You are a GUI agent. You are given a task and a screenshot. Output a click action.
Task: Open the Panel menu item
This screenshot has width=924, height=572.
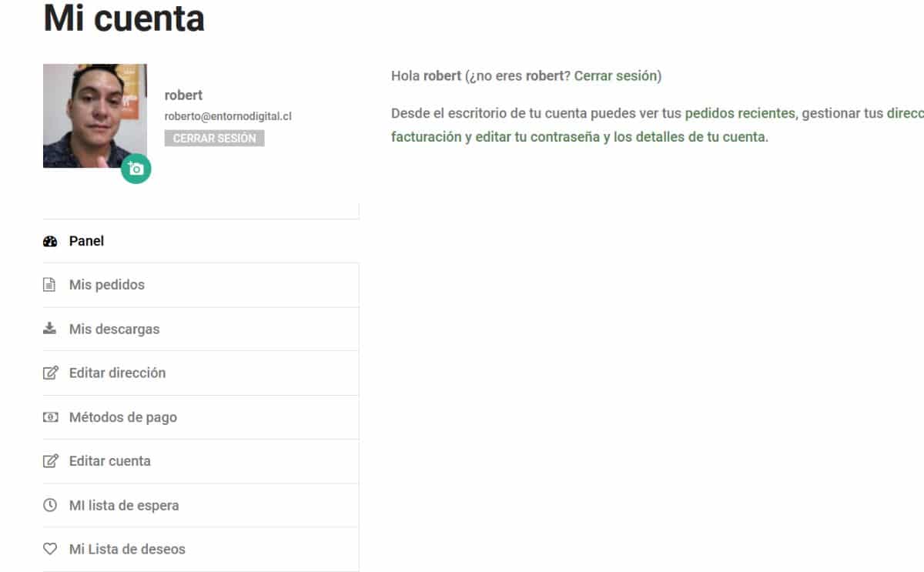[201, 241]
